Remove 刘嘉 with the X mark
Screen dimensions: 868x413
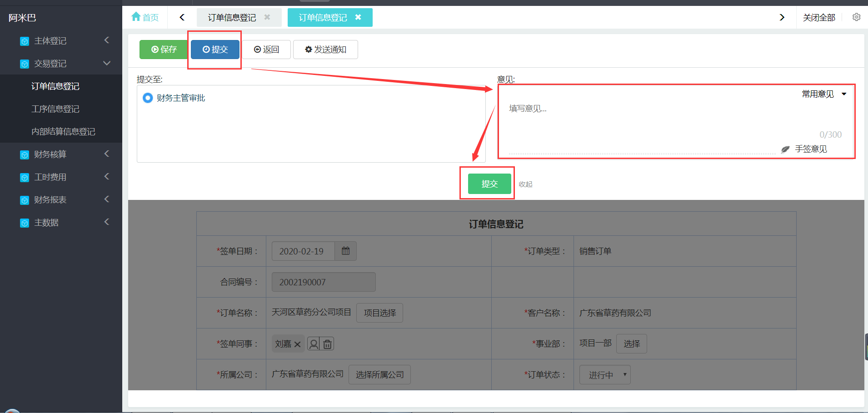(298, 344)
